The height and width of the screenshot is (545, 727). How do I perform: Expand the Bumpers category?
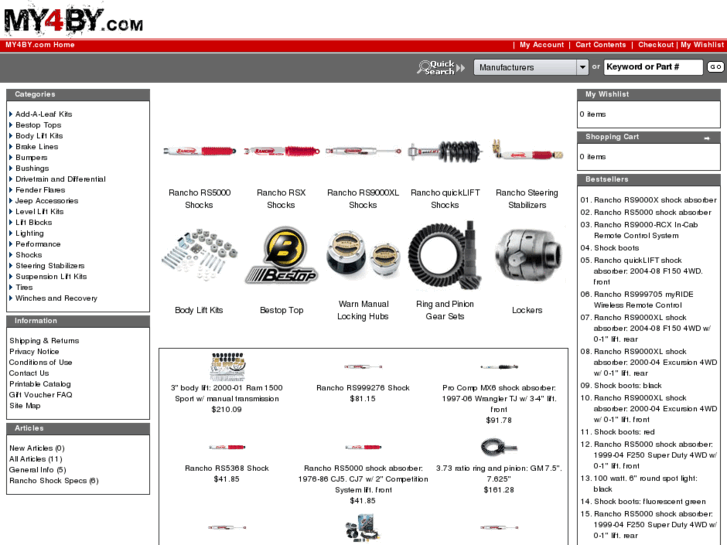[x=31, y=157]
